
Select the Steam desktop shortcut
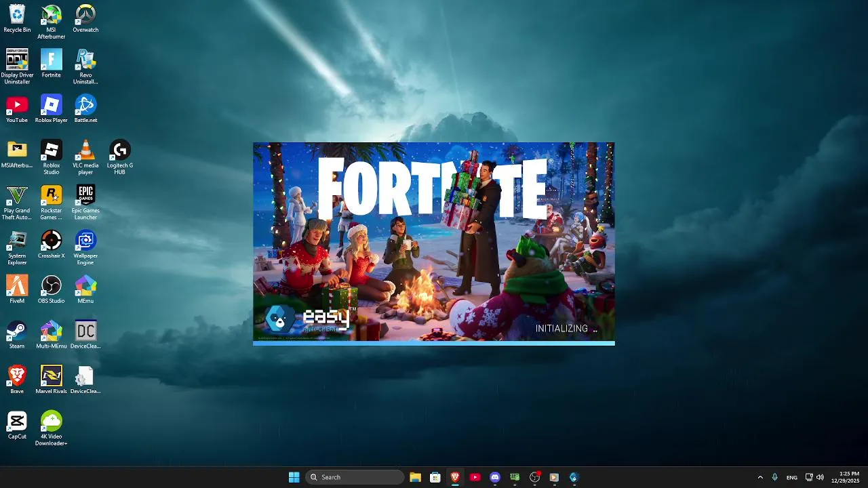pyautogui.click(x=17, y=335)
